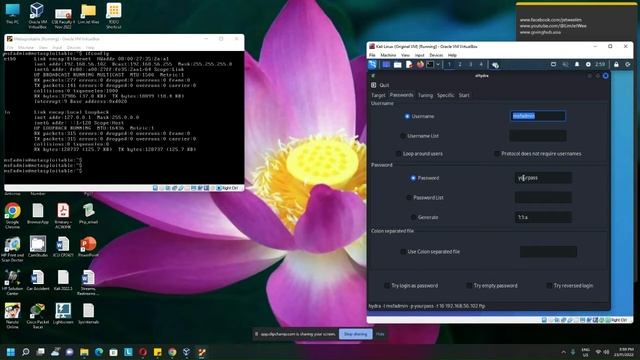
Task: Switch to workspace 3 in Kali panel
Action: point(471,64)
